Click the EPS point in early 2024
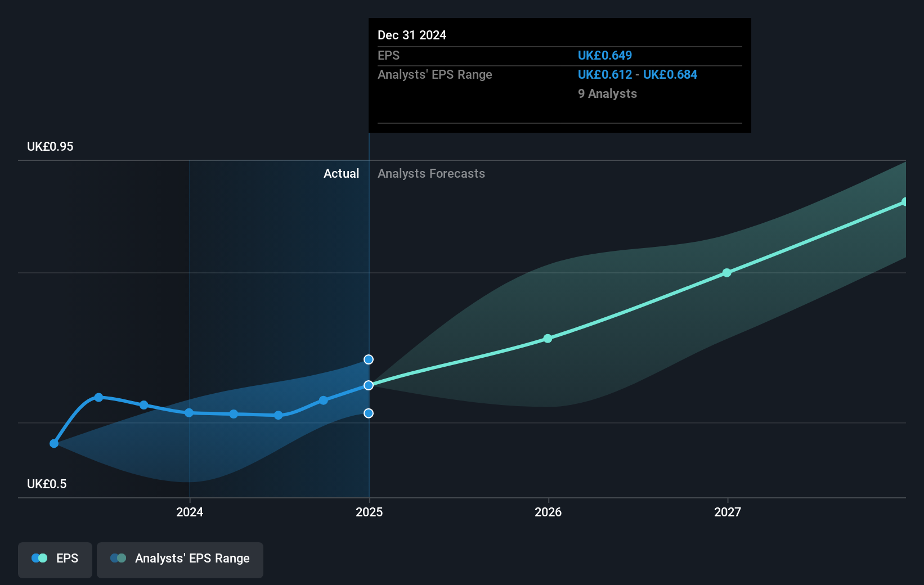 (x=234, y=414)
